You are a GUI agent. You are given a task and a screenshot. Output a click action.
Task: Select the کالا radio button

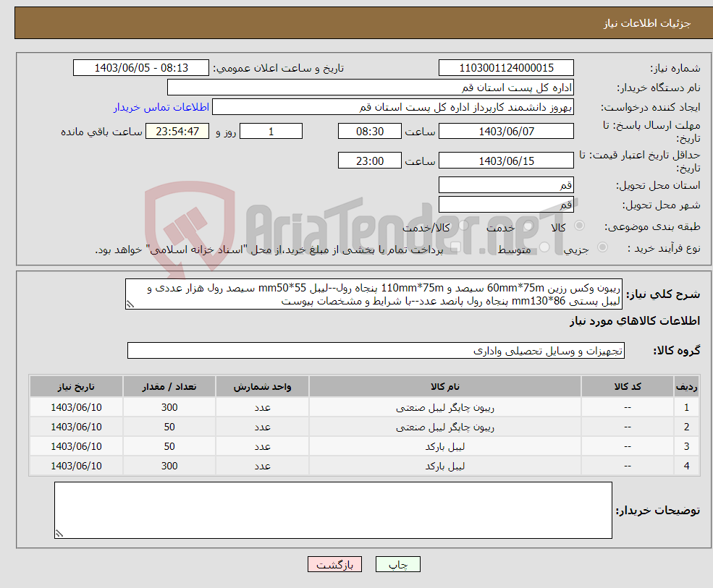pos(579,226)
